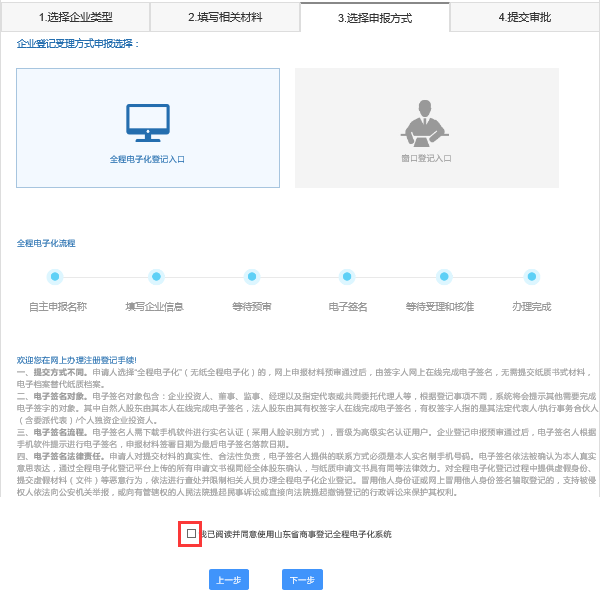Click the 自主申报名称 step dot
The width and height of the screenshot is (604, 606).
coord(55,277)
